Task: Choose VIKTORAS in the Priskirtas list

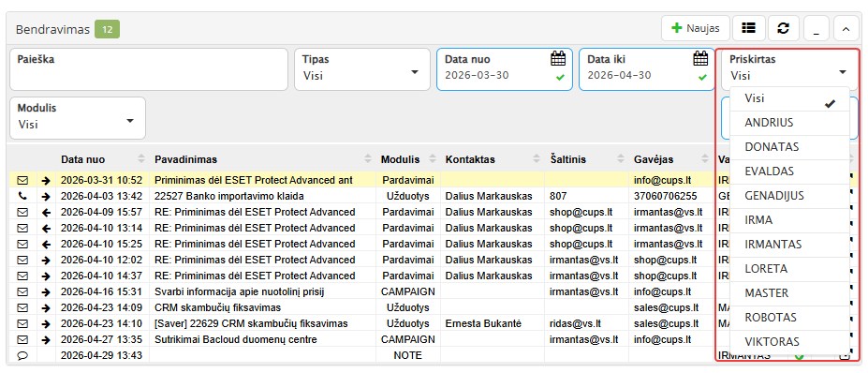Action: 790,342
